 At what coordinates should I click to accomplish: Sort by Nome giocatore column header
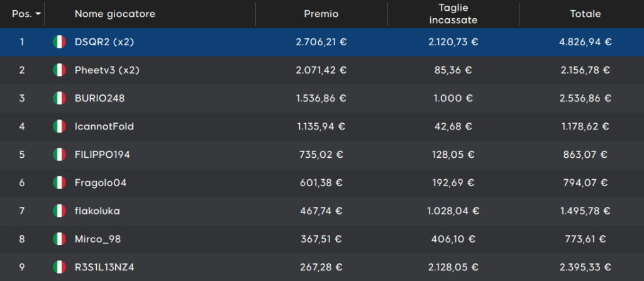[x=115, y=14]
